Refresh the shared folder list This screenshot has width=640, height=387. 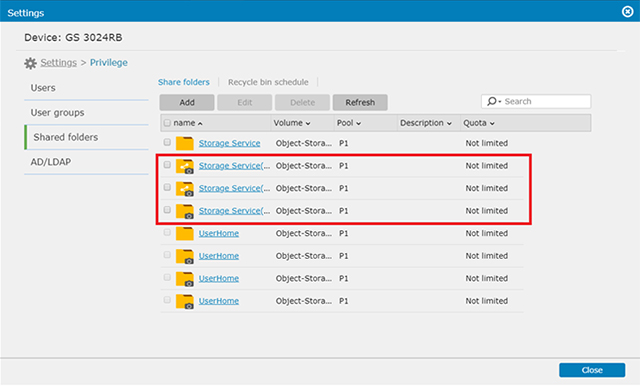360,102
